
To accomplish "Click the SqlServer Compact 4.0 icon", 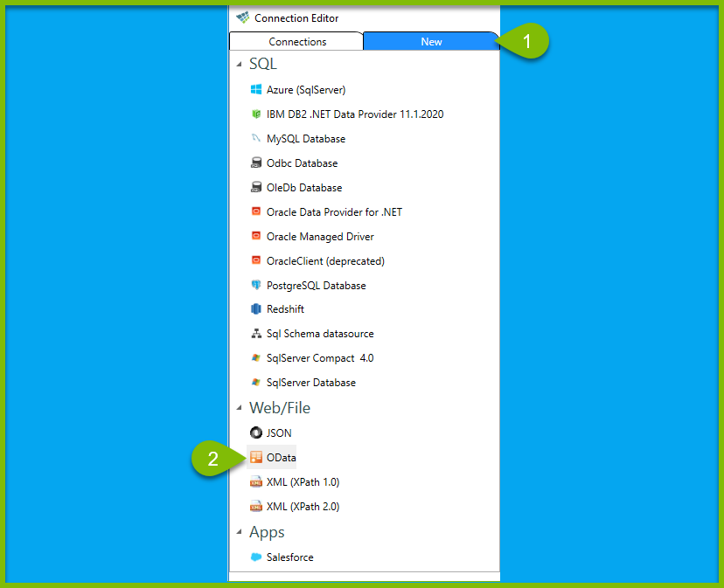I will click(256, 357).
